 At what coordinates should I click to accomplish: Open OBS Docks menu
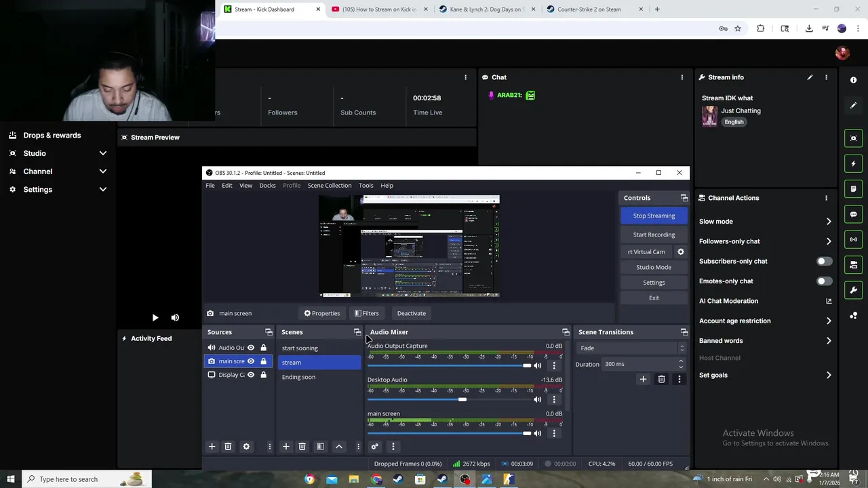click(267, 185)
